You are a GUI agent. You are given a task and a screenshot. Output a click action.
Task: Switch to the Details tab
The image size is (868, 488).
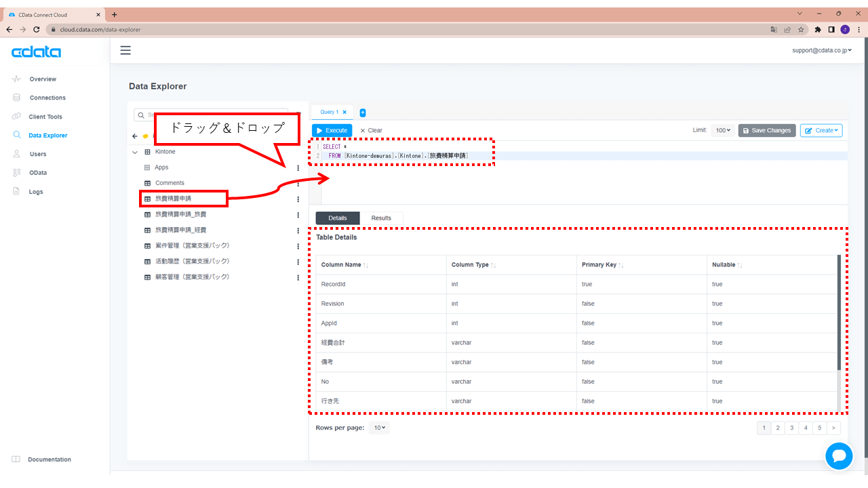338,218
